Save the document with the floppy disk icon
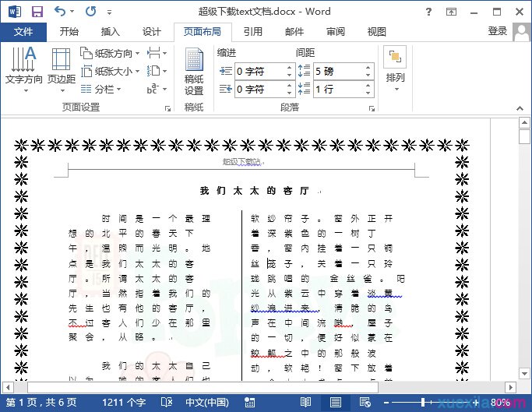This screenshot has width=532, height=412. pyautogui.click(x=37, y=12)
